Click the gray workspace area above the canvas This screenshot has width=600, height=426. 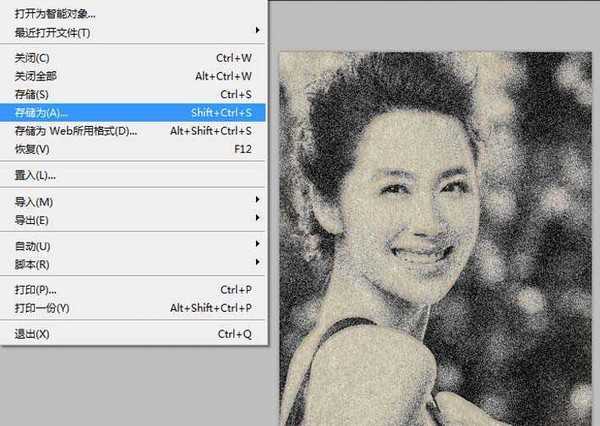(430, 25)
